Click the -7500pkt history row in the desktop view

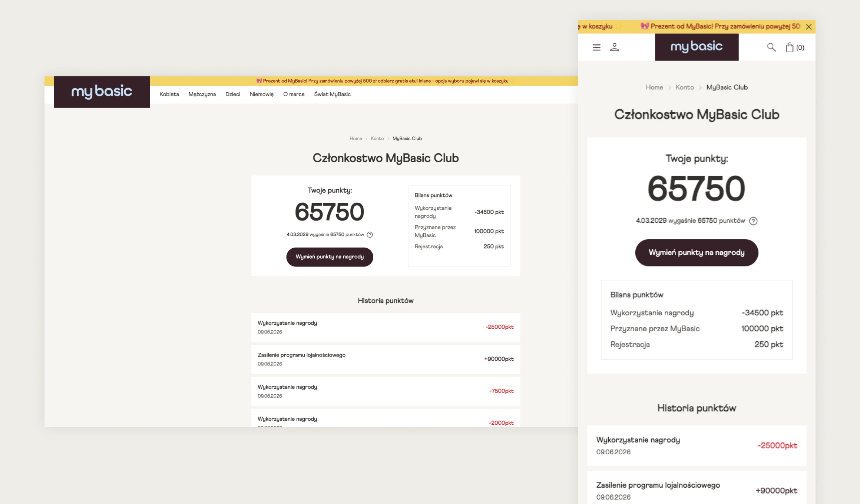click(x=386, y=391)
